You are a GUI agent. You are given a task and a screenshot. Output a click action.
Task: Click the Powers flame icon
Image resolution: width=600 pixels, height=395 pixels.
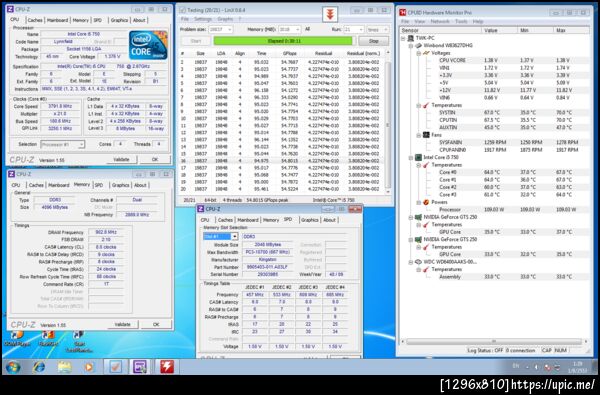click(x=426, y=202)
